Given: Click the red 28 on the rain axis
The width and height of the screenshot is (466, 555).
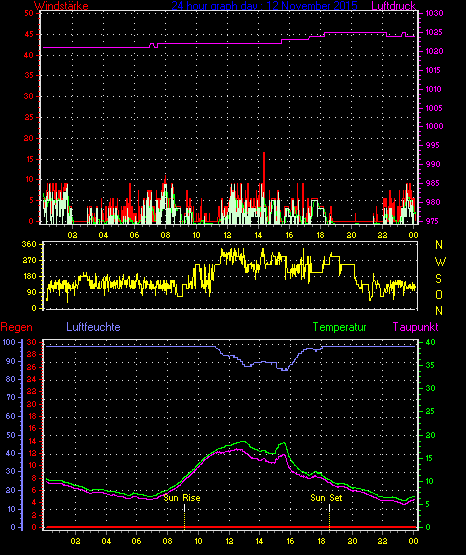Looking at the screenshot, I should pos(32,354).
